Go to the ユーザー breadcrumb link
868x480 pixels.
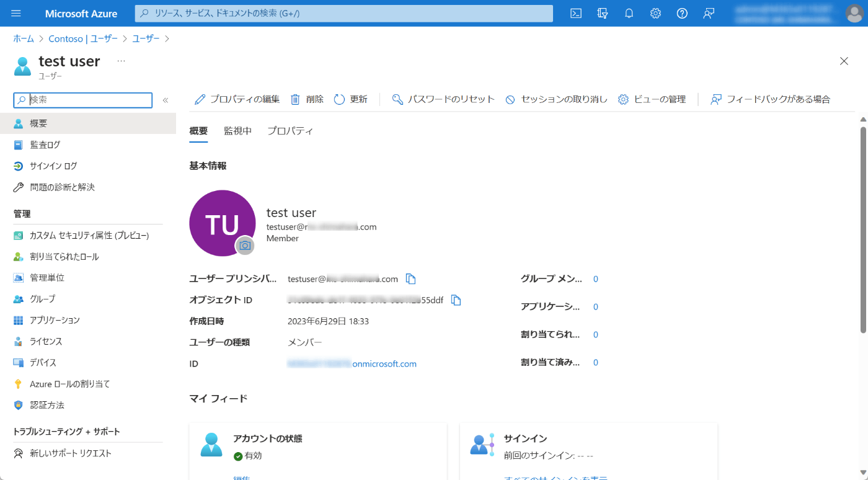146,38
